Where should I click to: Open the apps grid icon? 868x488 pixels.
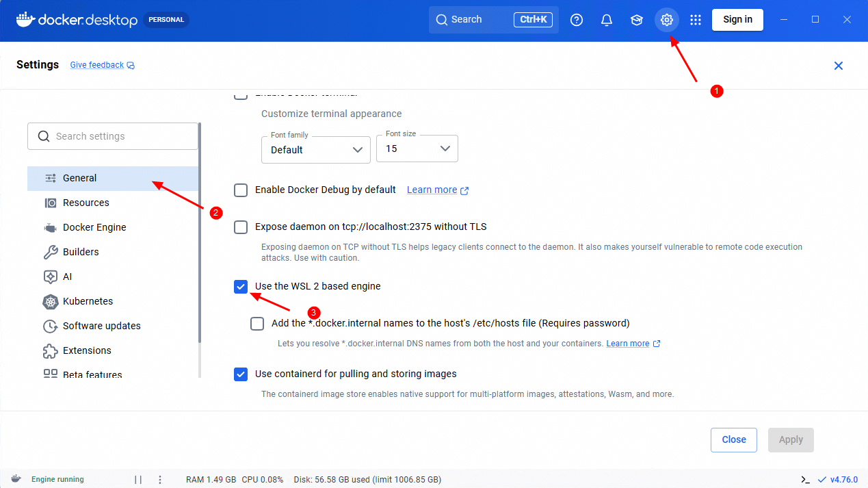coord(696,20)
